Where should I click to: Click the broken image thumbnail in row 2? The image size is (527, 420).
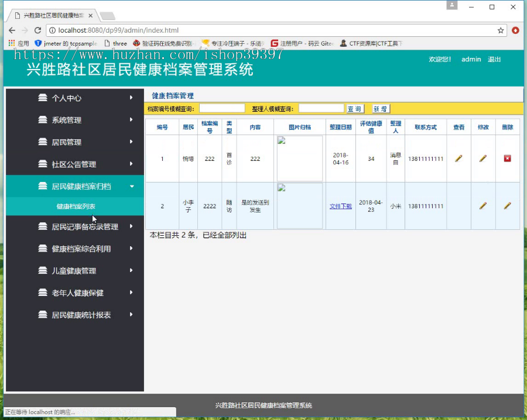click(299, 206)
